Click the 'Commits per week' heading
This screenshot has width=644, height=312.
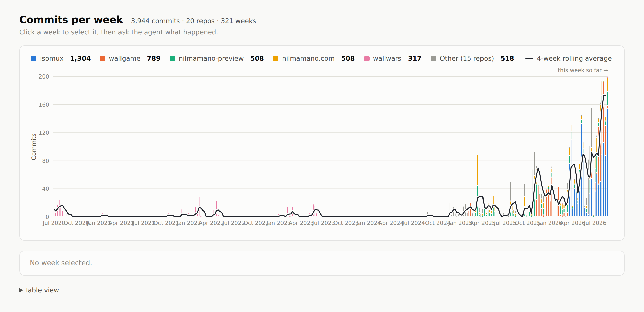pos(71,20)
